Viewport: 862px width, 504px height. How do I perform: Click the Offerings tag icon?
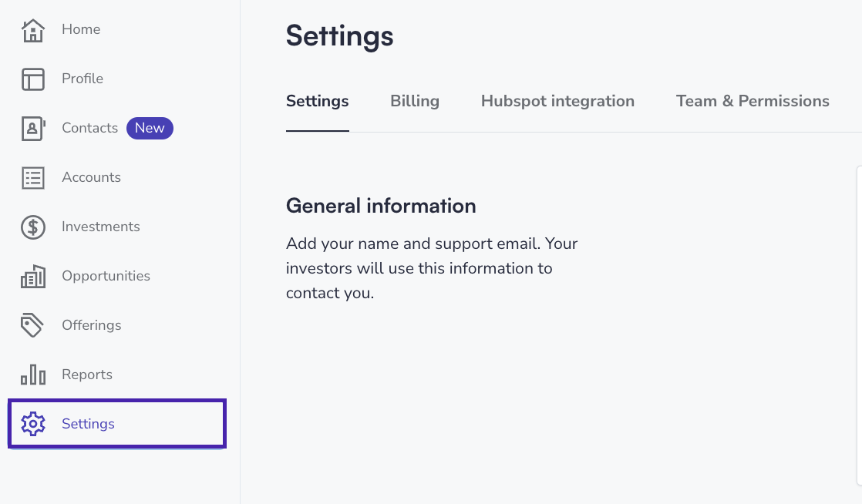point(32,325)
